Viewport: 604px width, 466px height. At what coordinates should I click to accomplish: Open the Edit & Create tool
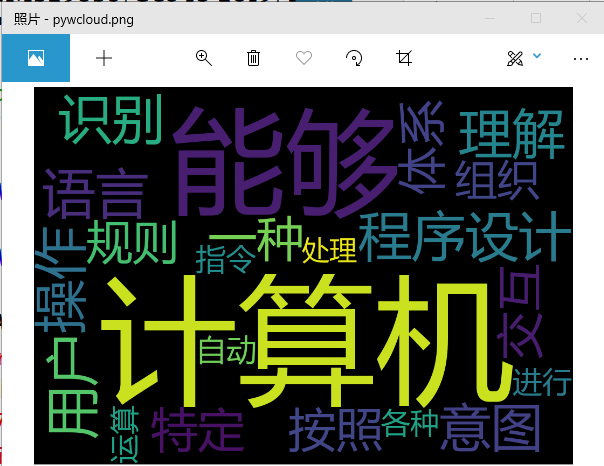[515, 59]
